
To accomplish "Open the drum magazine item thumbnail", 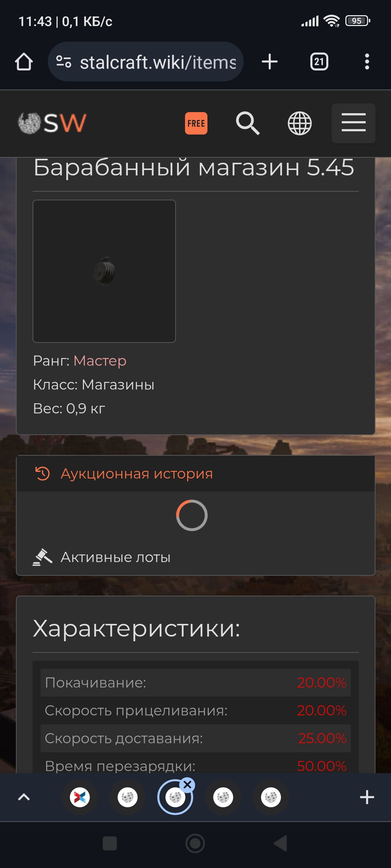I will [104, 271].
